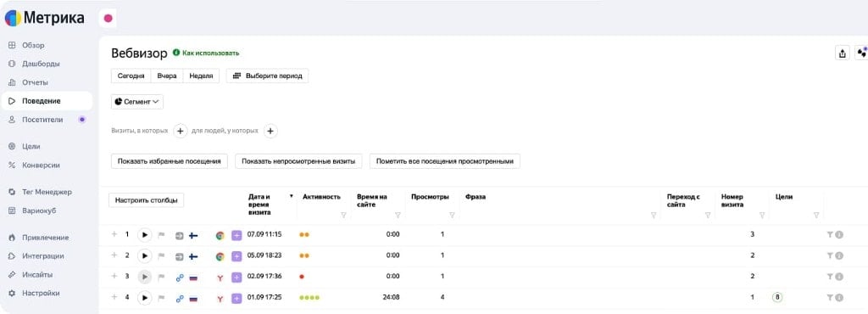Open the Активность column filter
This screenshot has width=868, height=314.
click(x=343, y=216)
